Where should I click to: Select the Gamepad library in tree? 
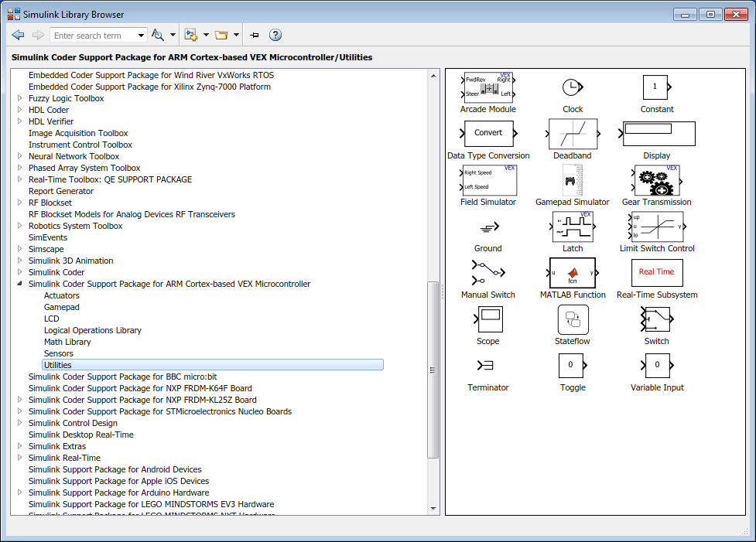pyautogui.click(x=61, y=307)
